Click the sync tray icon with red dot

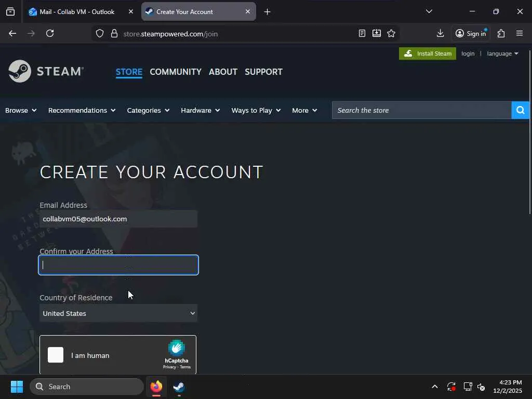point(451,387)
